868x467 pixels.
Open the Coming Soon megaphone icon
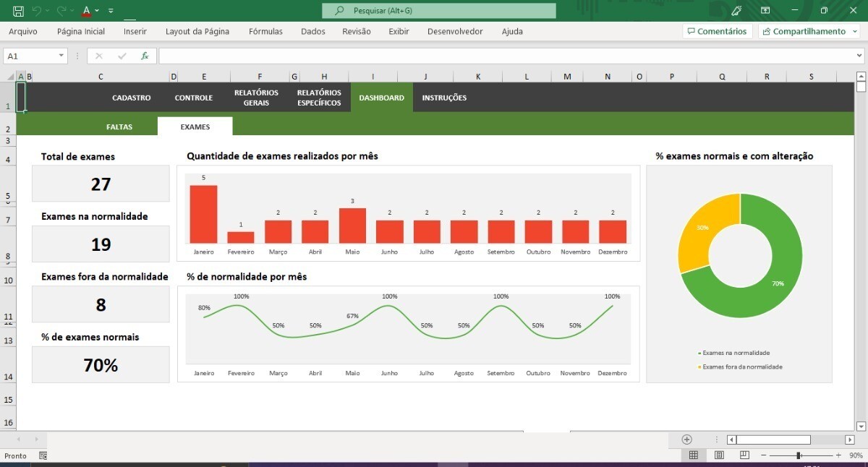(736, 11)
